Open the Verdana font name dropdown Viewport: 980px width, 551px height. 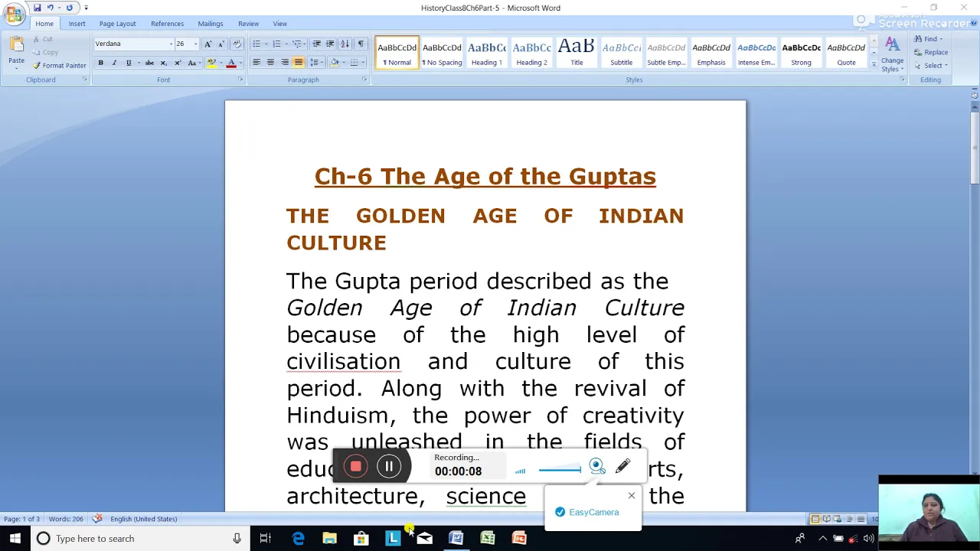coord(171,44)
